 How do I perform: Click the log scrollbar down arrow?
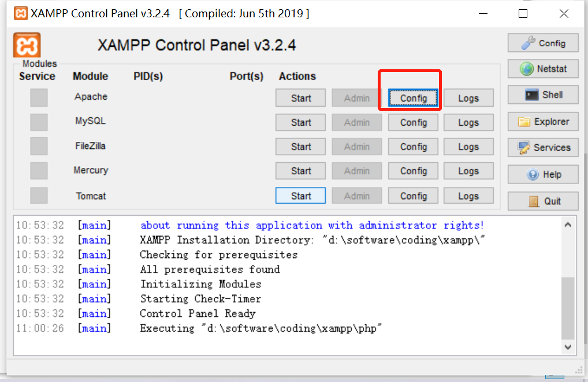pyautogui.click(x=568, y=347)
